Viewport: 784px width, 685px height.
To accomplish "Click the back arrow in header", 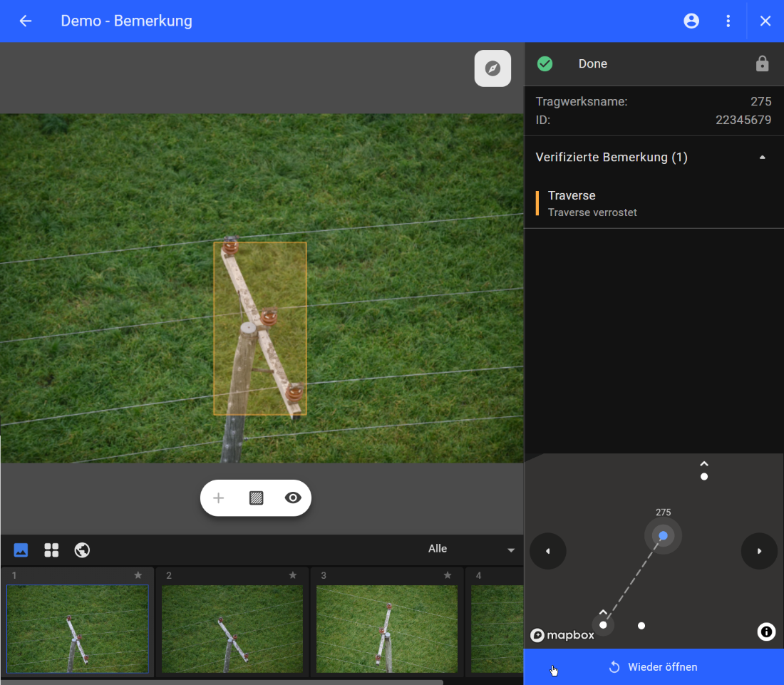I will 26,21.
